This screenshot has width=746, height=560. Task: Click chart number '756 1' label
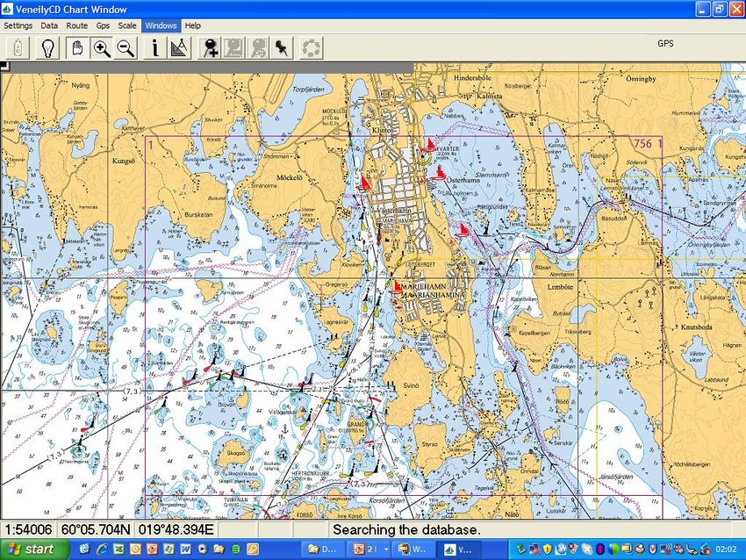click(x=648, y=143)
